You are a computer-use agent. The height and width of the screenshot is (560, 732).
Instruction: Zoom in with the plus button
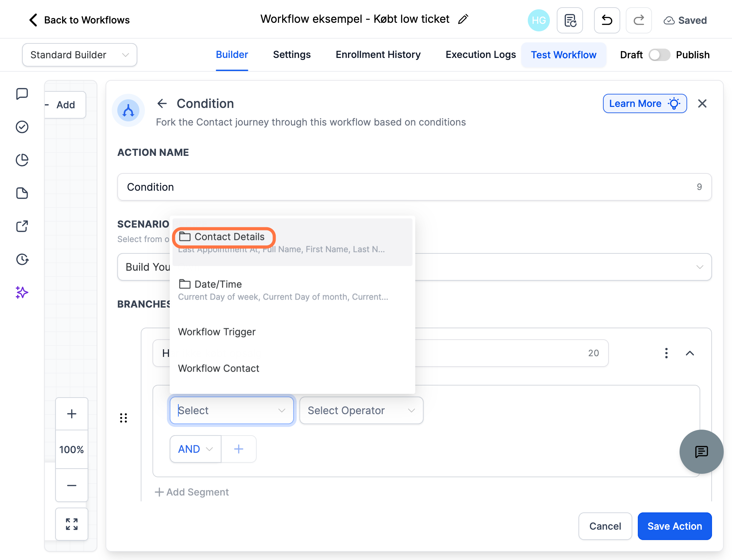point(72,414)
